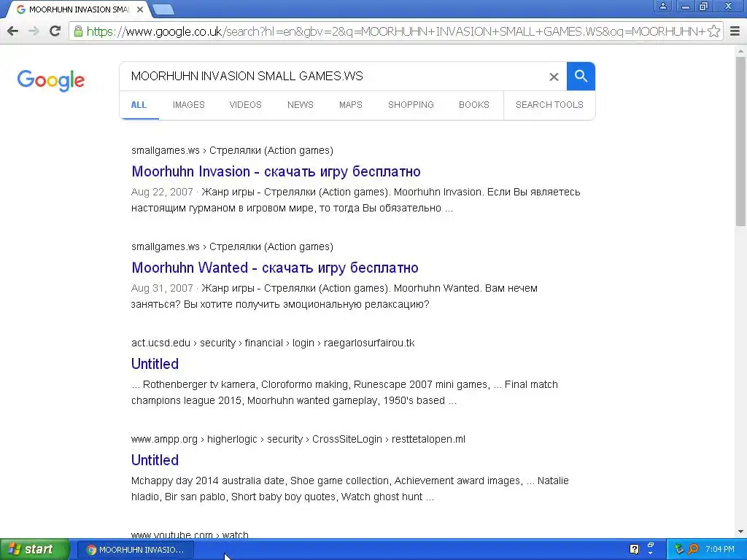Screen dimensions: 747x560
Task: Switch to the BOOKS search tab
Action: [x=474, y=105]
